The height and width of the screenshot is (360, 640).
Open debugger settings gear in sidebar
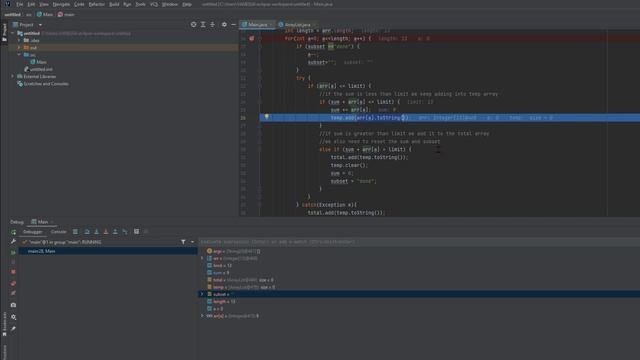(x=13, y=317)
